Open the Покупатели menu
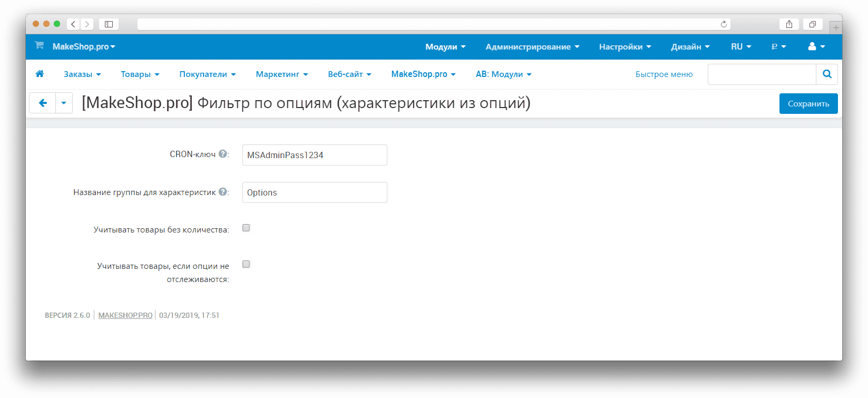 point(208,74)
